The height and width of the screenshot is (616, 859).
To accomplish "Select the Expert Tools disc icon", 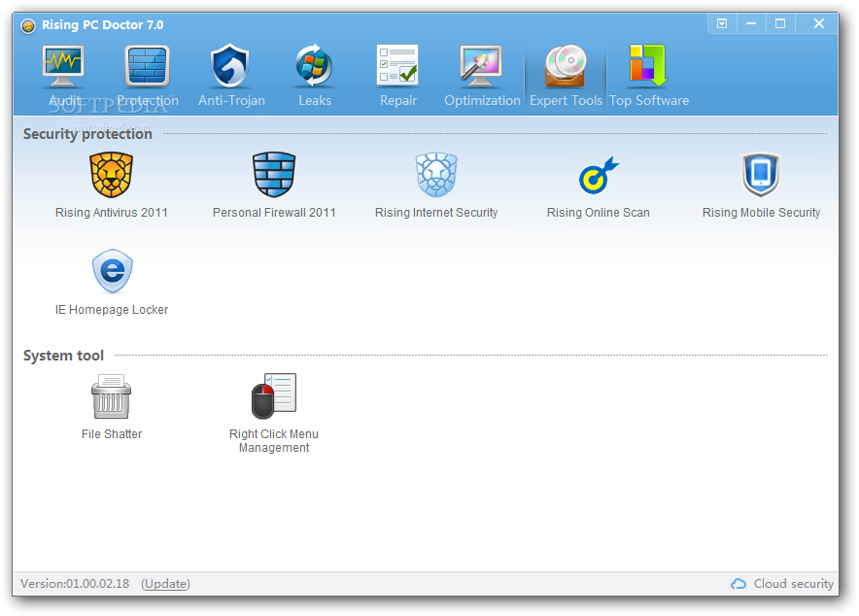I will 566,66.
